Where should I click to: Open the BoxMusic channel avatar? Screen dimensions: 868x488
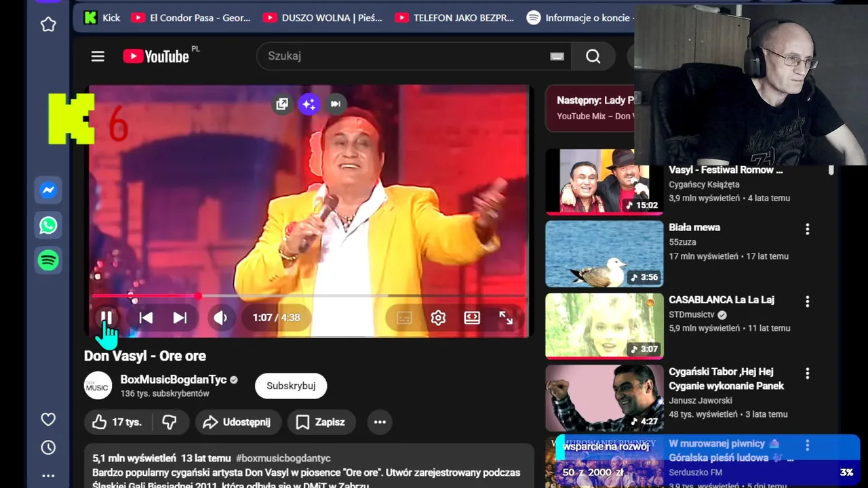tap(98, 386)
